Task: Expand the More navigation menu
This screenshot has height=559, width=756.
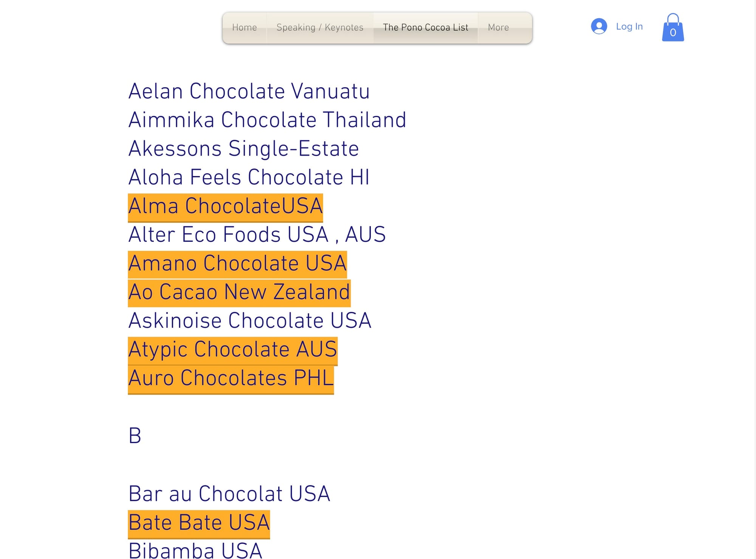Action: click(498, 28)
